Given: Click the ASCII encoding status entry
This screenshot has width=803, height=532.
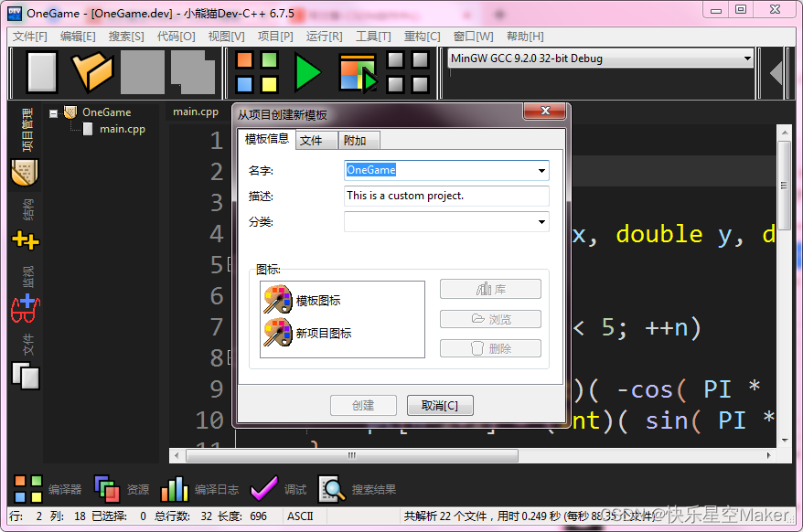Looking at the screenshot, I should [x=300, y=516].
